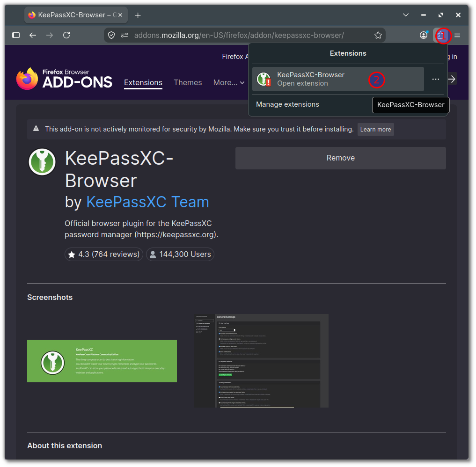The width and height of the screenshot is (476, 467).
Task: Open the Extensions puzzle-piece toolbar icon
Action: click(x=441, y=36)
